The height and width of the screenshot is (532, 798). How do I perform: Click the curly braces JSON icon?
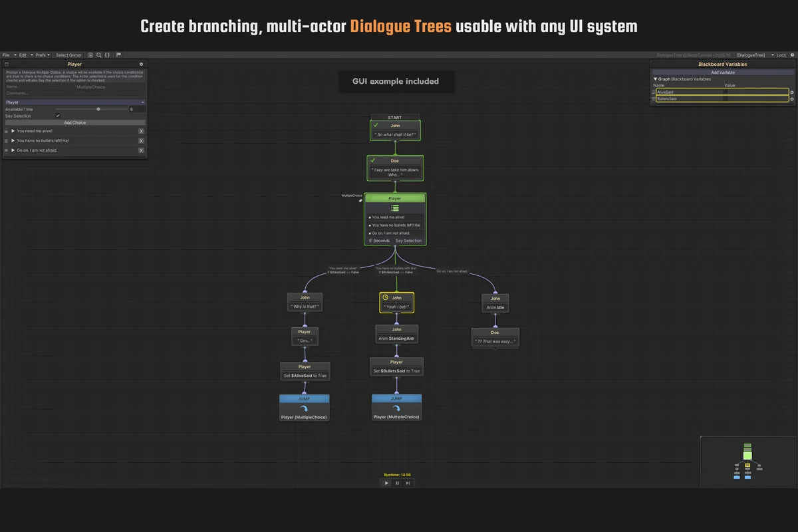pyautogui.click(x=108, y=55)
